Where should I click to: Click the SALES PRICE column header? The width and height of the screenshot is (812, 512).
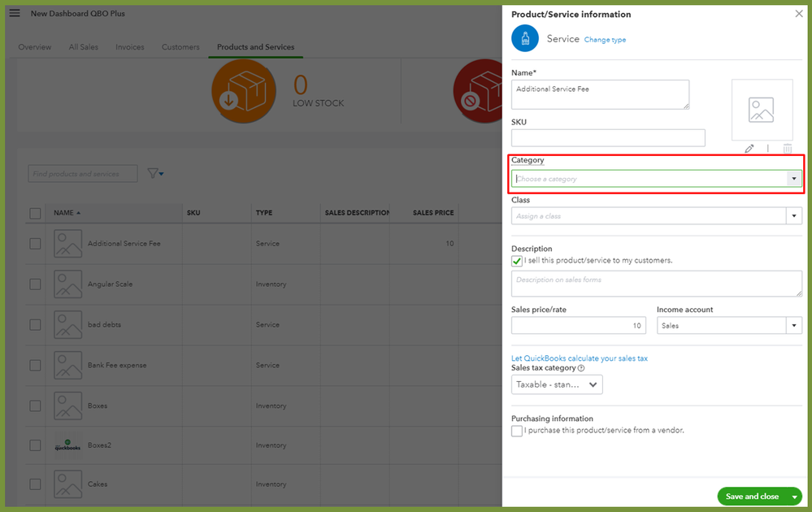(433, 213)
